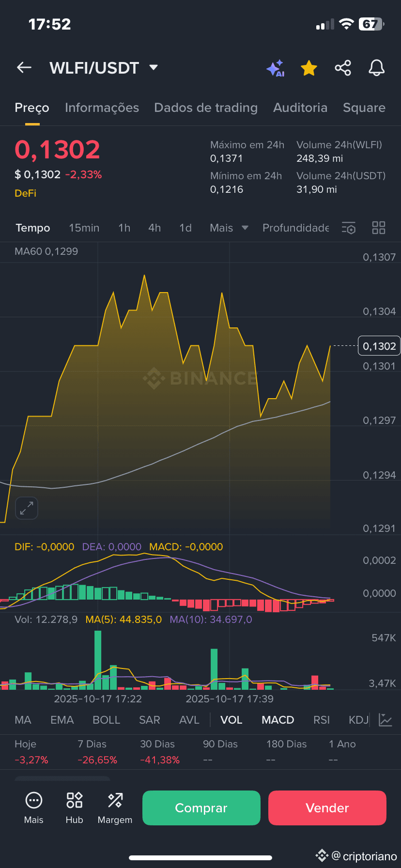Tap the DeFi category tag
Image resolution: width=401 pixels, height=868 pixels.
tap(26, 193)
